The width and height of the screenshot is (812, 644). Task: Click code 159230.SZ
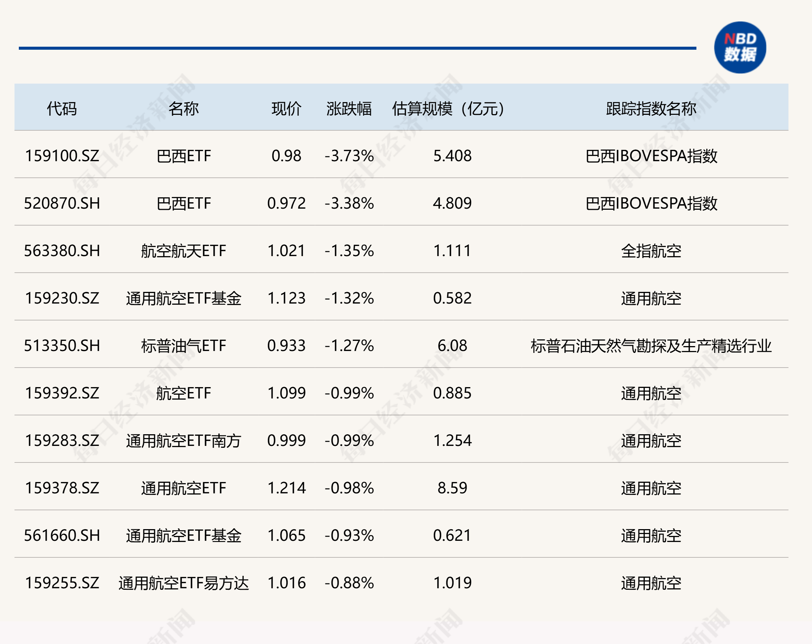pyautogui.click(x=62, y=298)
